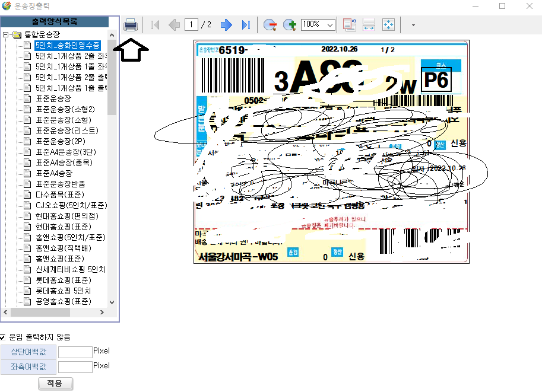542x392 pixels.
Task: Select 롯데홈쇼핑(표준) form
Action: (64, 280)
